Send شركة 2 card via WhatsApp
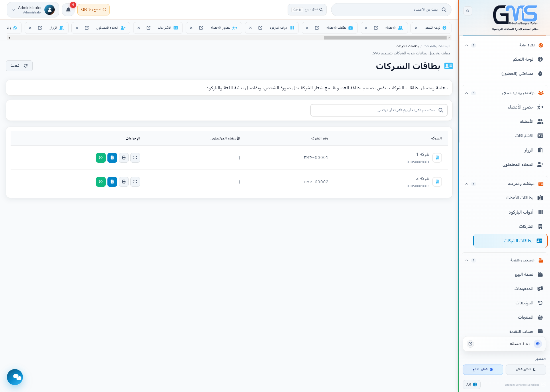 (101, 182)
